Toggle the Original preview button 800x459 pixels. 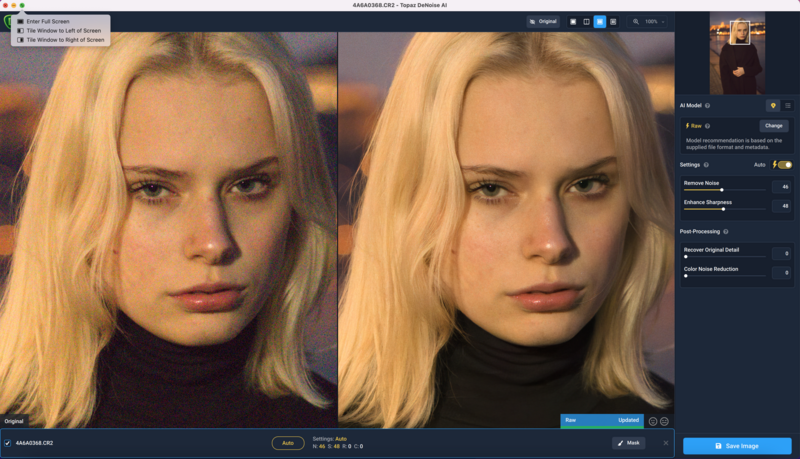(543, 21)
